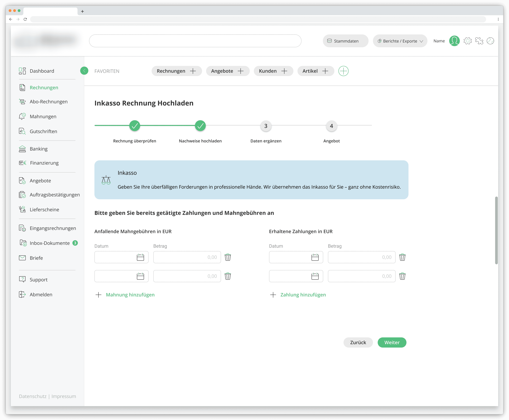Collapse the sidebar with green arrow

[84, 71]
